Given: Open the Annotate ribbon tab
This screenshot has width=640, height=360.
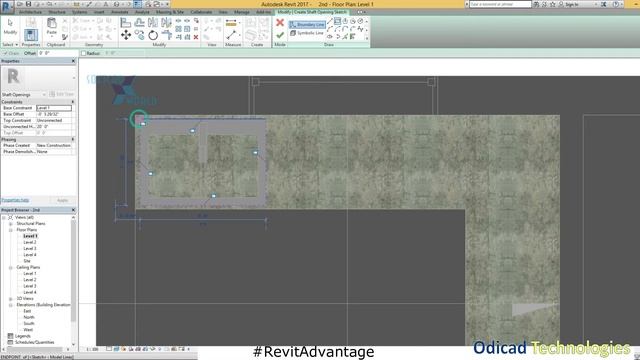Looking at the screenshot, I should click(x=120, y=12).
